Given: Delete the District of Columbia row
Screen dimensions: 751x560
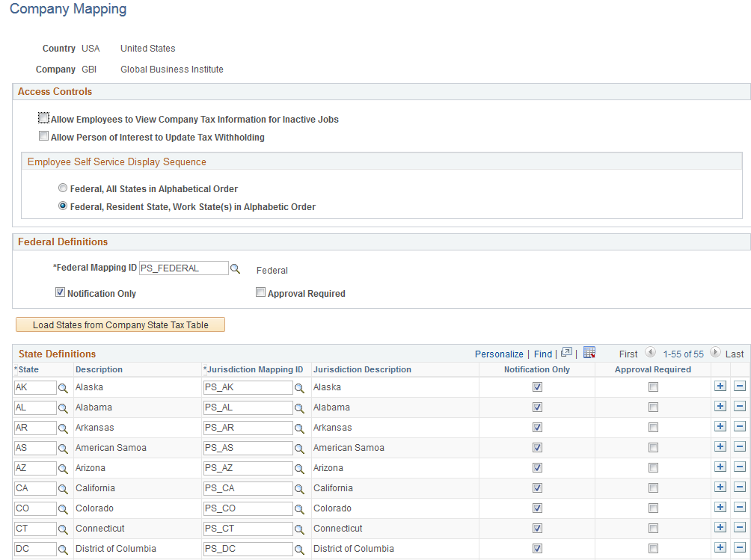Looking at the screenshot, I should (x=740, y=547).
